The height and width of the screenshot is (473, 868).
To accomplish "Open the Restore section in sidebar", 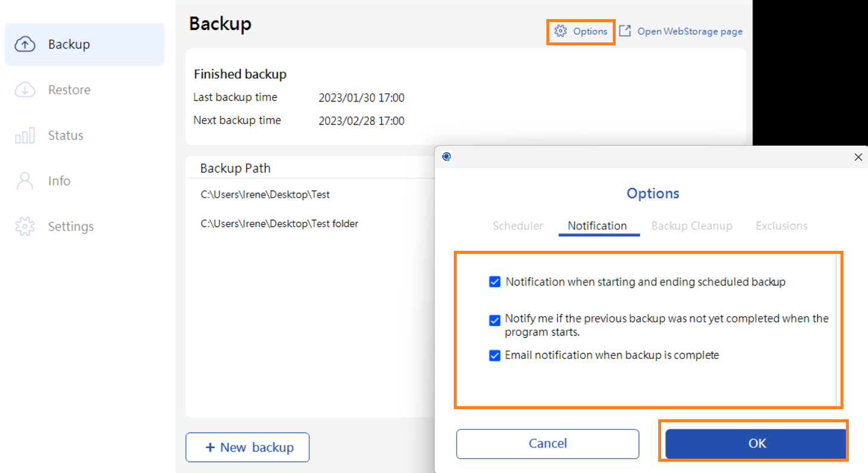I will 84,90.
